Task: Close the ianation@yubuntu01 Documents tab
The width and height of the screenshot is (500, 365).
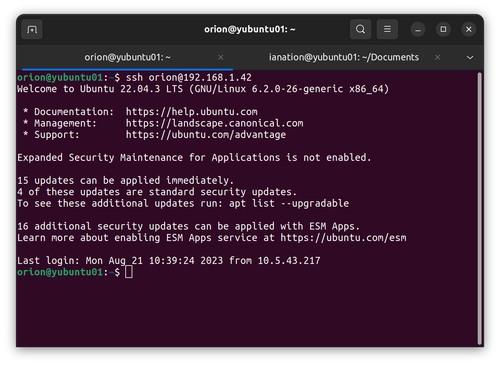Action: (438, 57)
